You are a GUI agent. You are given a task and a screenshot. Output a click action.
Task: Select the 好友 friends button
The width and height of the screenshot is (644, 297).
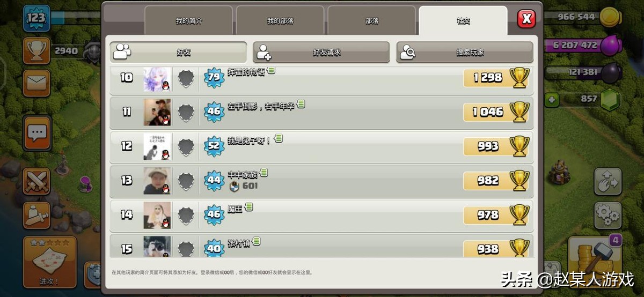(x=179, y=53)
